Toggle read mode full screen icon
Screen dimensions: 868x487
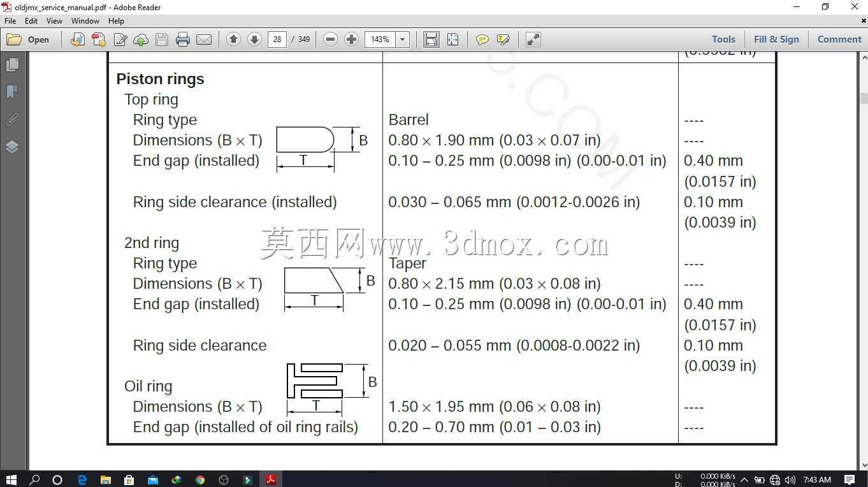point(533,40)
